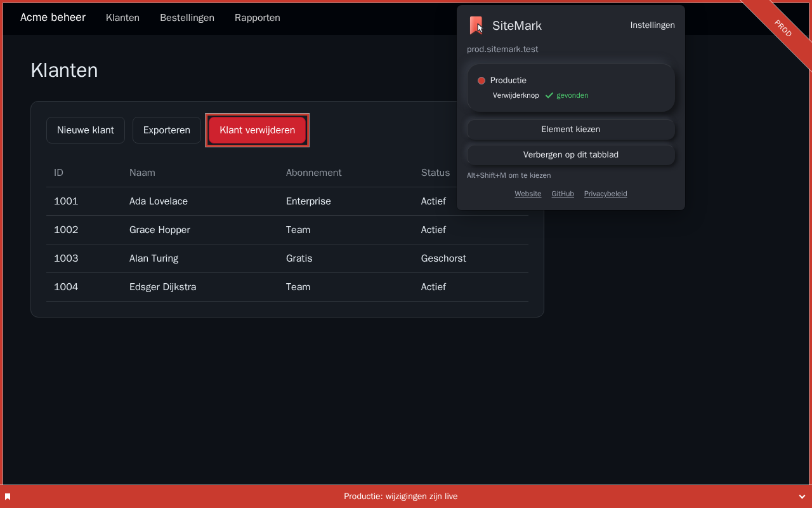Open the Bestellingen navigation item

(x=187, y=18)
